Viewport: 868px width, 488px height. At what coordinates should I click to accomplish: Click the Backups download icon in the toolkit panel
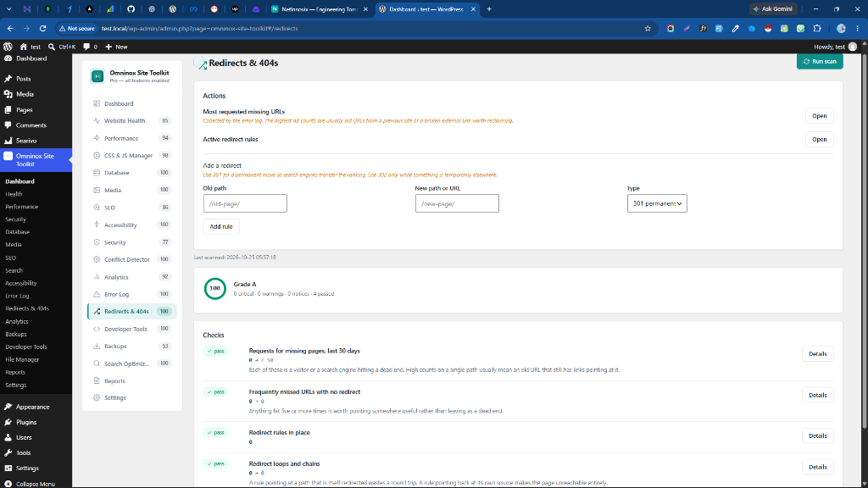click(97, 347)
